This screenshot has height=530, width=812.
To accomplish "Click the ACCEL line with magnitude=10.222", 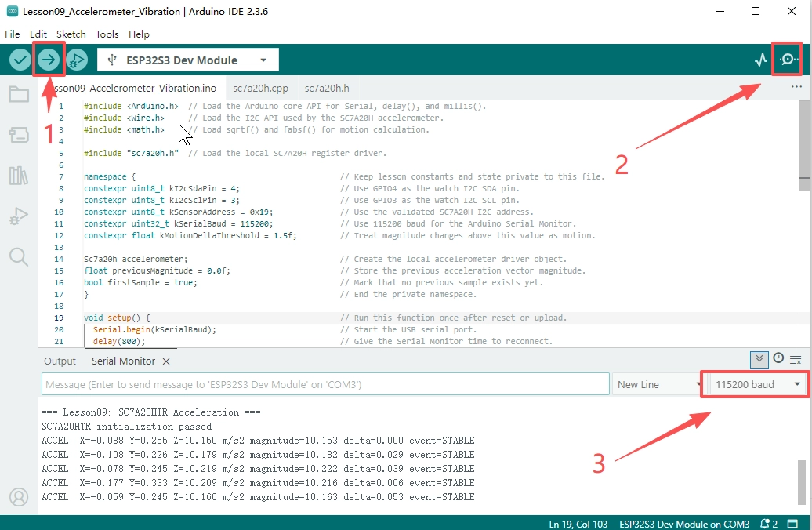I will click(258, 468).
